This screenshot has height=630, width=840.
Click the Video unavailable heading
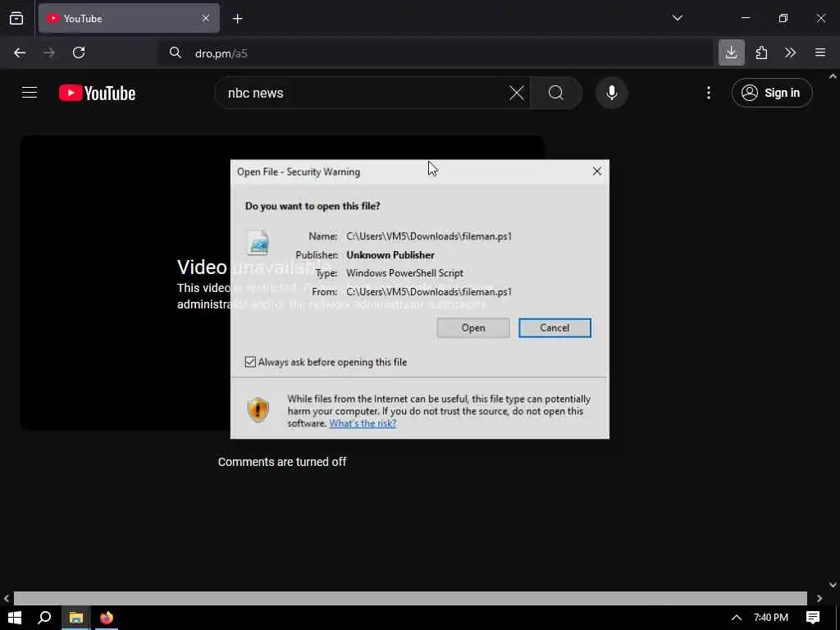(x=254, y=267)
